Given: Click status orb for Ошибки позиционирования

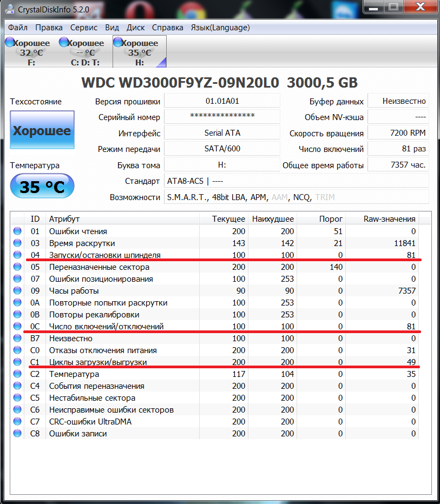Looking at the screenshot, I should pos(17,278).
